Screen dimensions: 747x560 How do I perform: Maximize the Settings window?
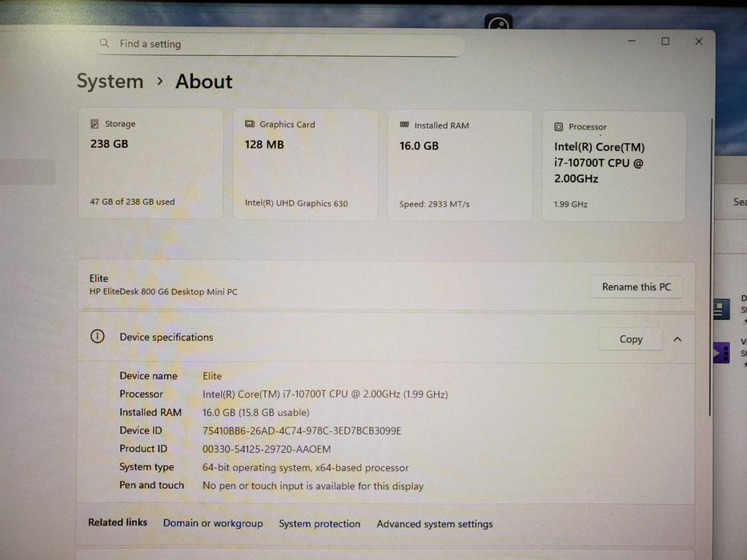(x=665, y=42)
